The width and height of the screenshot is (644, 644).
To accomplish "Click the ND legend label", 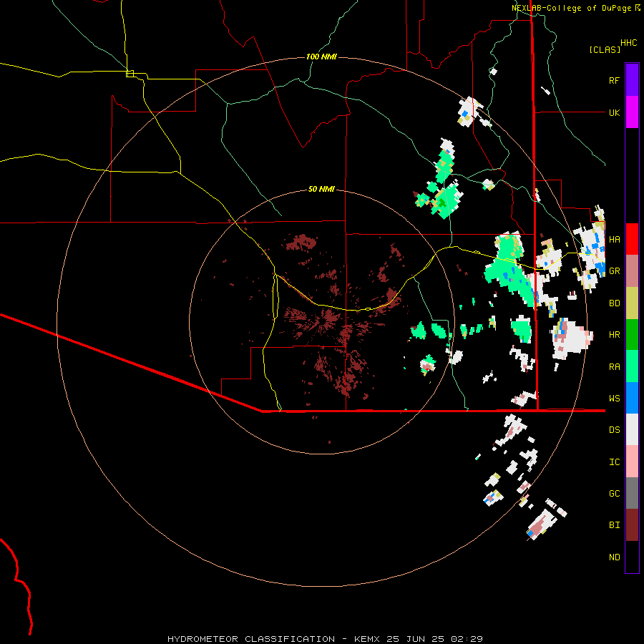I will click(614, 557).
